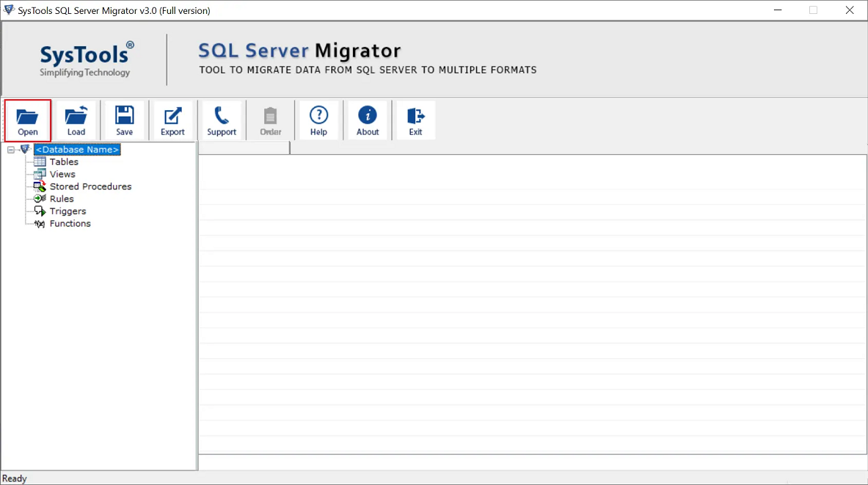Minimize the SQL Server Migrator window
868x485 pixels.
pos(778,10)
